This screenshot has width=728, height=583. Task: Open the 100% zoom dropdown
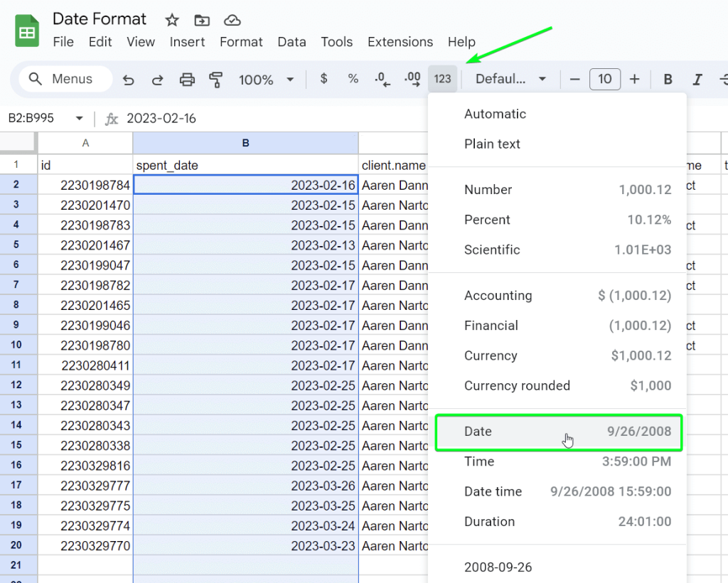[267, 80]
